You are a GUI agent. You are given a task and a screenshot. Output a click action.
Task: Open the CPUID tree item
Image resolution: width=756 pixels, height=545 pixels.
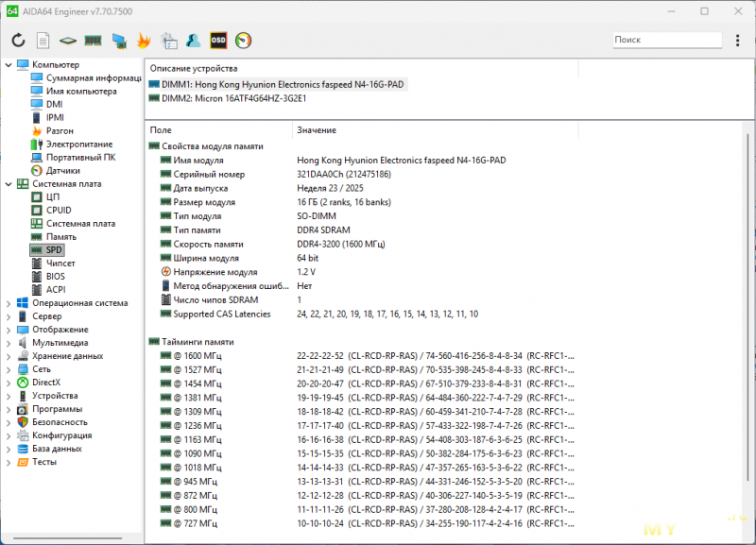[x=59, y=210]
